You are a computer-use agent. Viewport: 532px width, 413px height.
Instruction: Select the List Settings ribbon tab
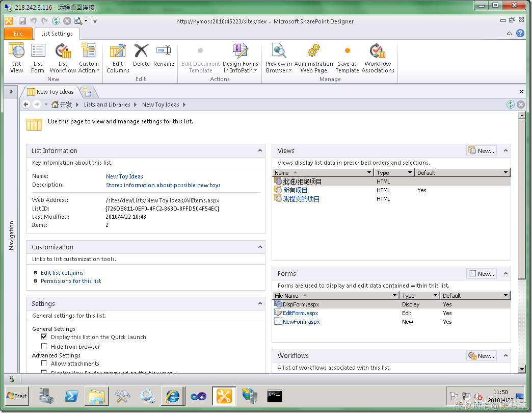click(x=57, y=34)
